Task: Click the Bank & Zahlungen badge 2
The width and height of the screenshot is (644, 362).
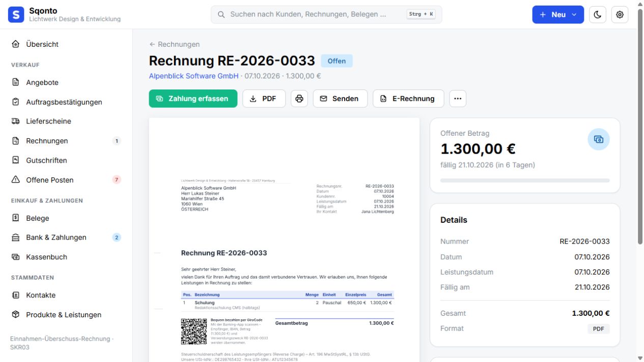Action: tap(117, 237)
